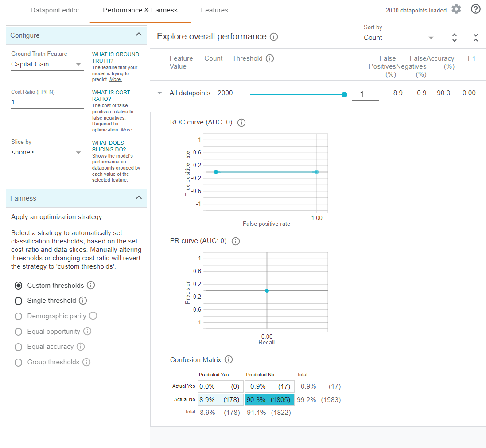The width and height of the screenshot is (486, 448).
Task: Click info icon beside Explore overall performance
Action: tap(274, 37)
